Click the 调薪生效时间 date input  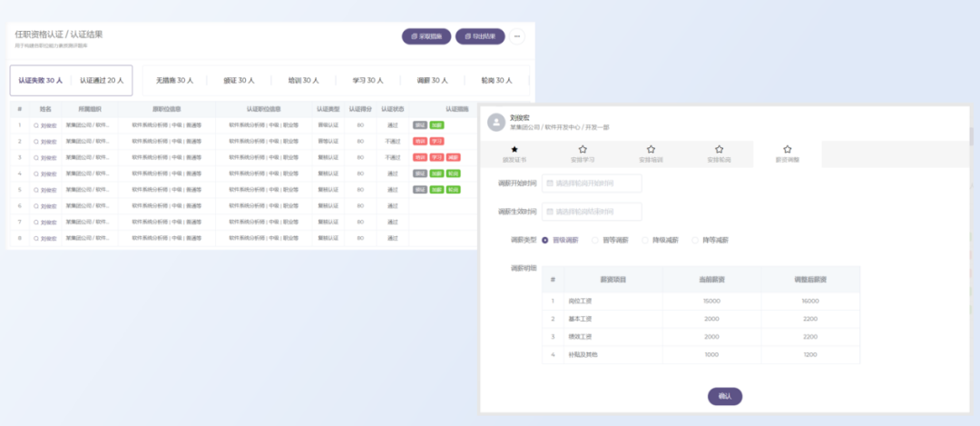coord(592,212)
